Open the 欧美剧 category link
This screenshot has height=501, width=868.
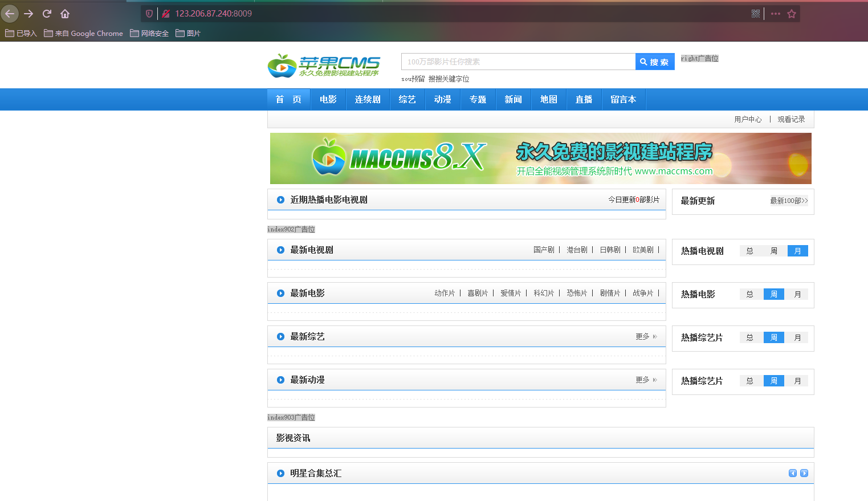pyautogui.click(x=643, y=250)
